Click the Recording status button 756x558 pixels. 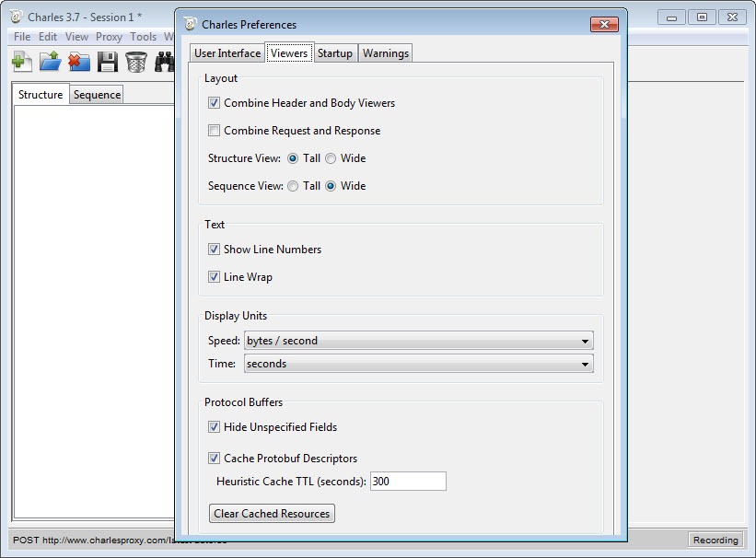715,540
